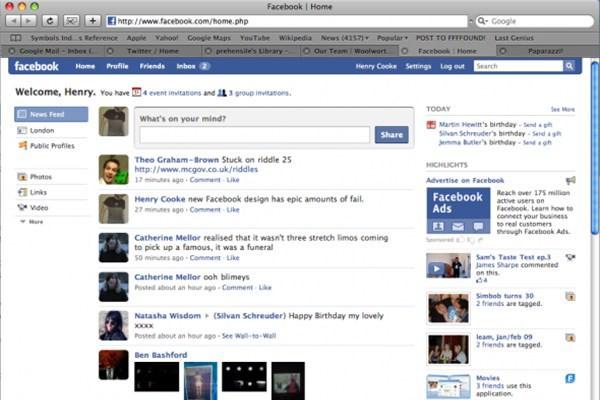
Task: Click the Safari Google search field
Action: pos(534,21)
